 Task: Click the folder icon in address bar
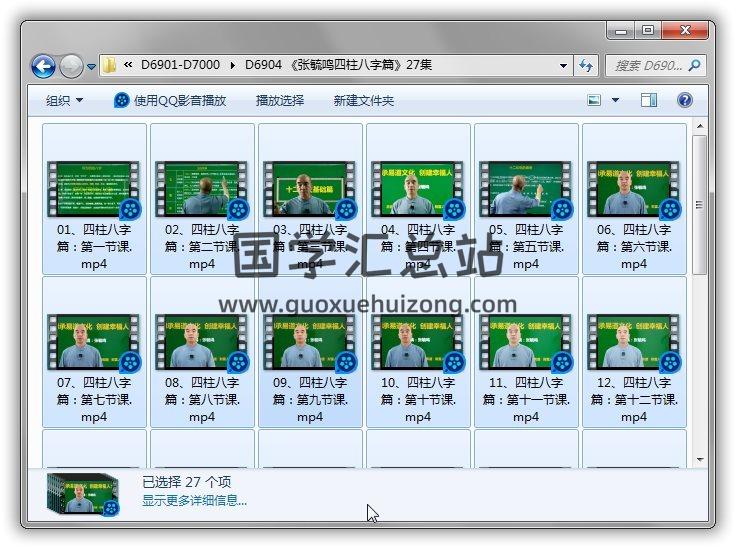pyautogui.click(x=111, y=66)
